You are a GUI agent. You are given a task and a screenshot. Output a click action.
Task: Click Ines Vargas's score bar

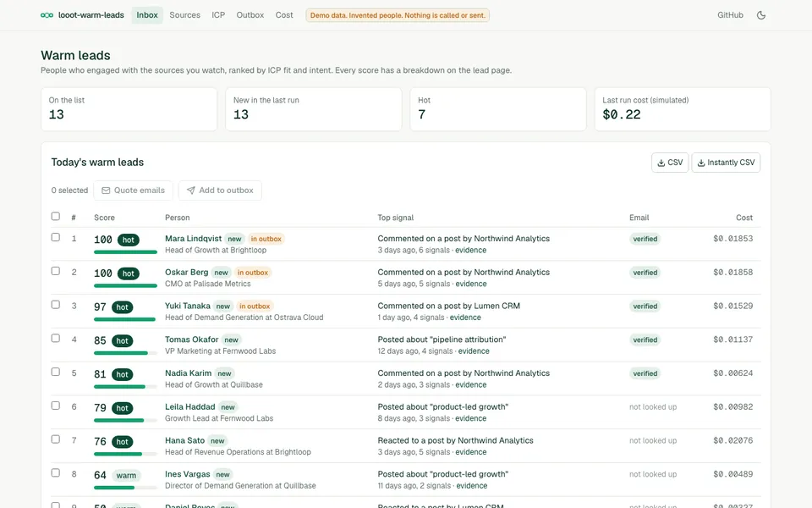(x=125, y=488)
